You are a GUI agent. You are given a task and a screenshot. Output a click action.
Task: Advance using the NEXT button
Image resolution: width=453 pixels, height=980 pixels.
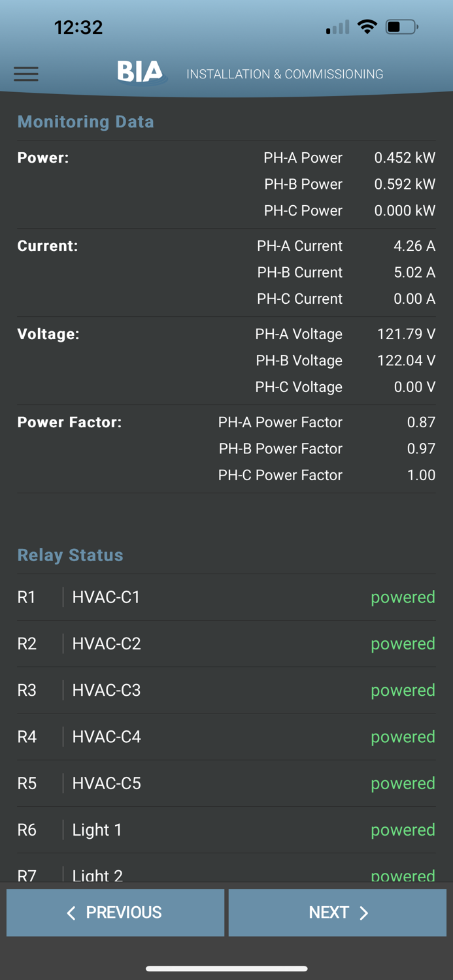click(x=337, y=912)
